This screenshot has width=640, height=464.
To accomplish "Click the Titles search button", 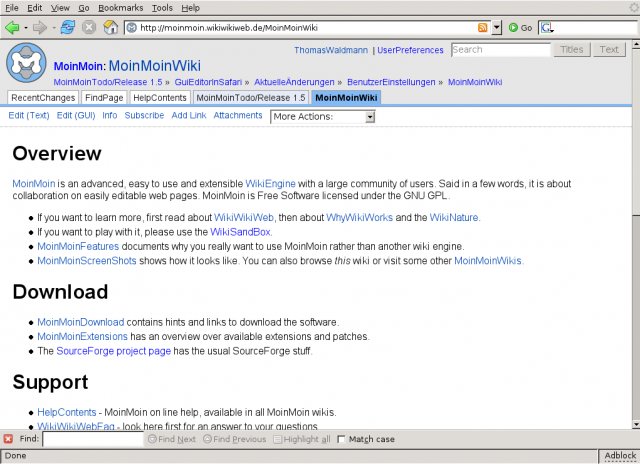I will click(571, 49).
